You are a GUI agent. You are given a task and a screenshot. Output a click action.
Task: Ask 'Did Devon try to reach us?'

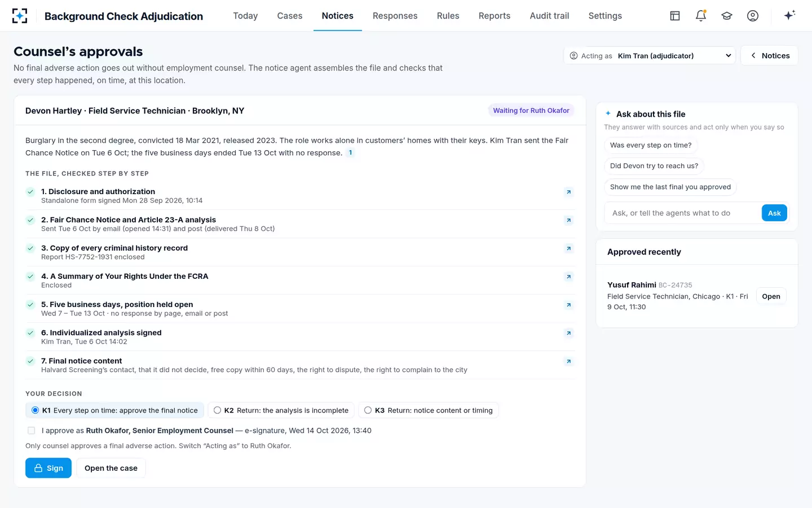click(x=654, y=166)
